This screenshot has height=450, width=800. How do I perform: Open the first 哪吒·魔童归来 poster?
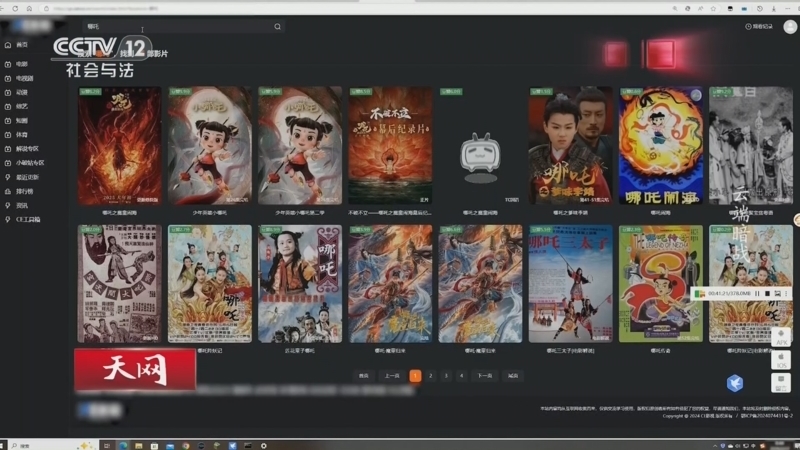[390, 284]
